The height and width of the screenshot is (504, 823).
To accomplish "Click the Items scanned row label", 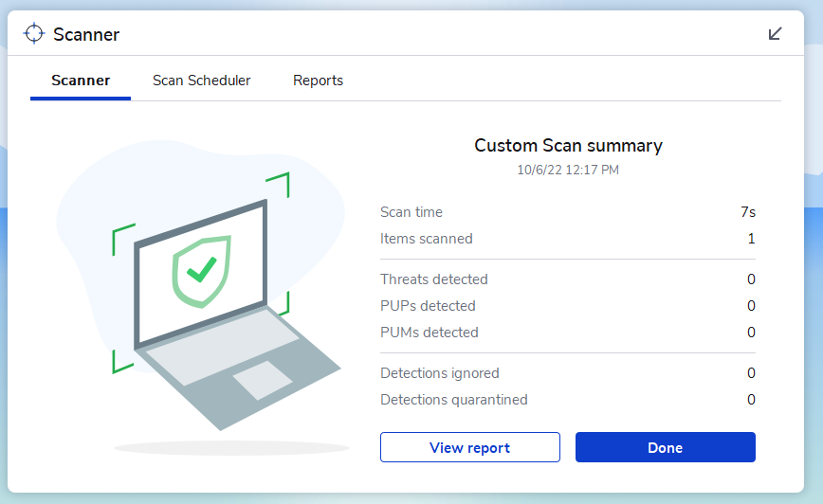I will [427, 239].
